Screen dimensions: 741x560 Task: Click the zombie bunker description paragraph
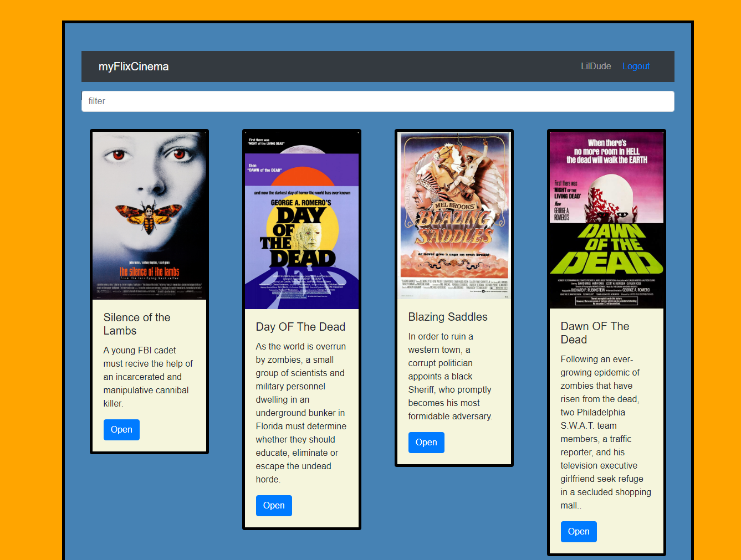point(301,413)
